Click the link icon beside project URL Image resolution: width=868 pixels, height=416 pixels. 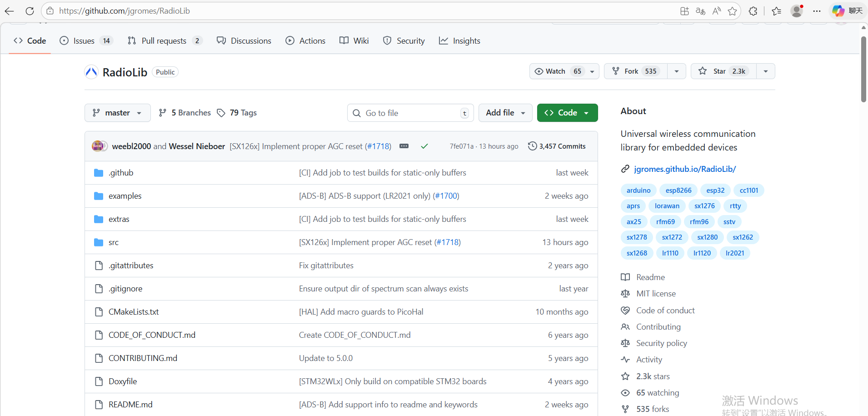[625, 169]
